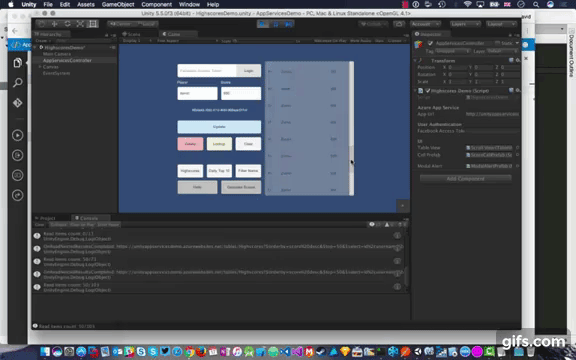The width and height of the screenshot is (576, 360).
Task: Click the info-message filter icon in Console
Action: tap(373, 224)
